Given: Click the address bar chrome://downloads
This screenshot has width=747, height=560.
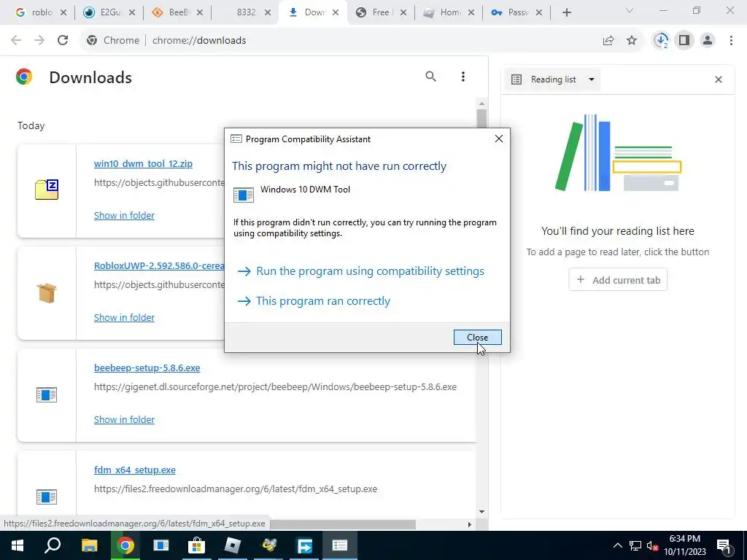Looking at the screenshot, I should (x=198, y=41).
